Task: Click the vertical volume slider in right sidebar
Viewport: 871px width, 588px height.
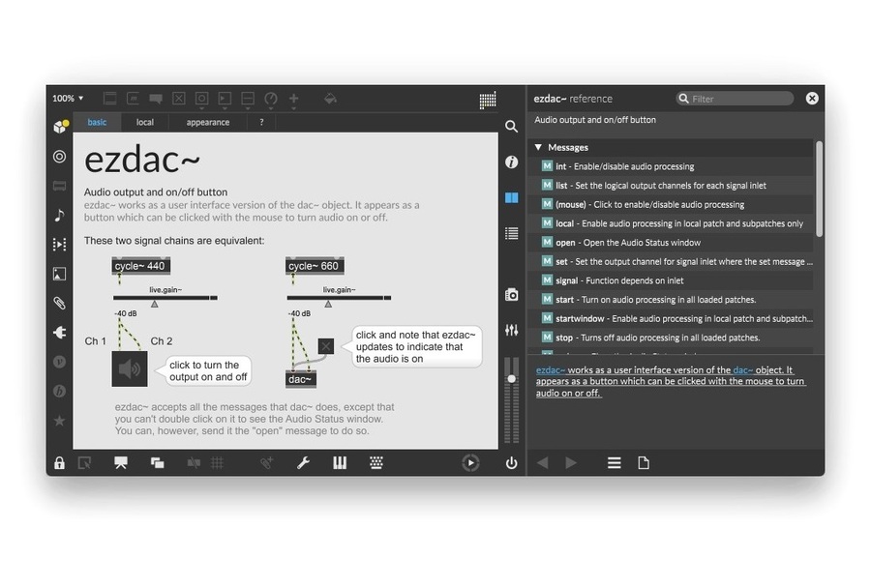Action: [512, 399]
